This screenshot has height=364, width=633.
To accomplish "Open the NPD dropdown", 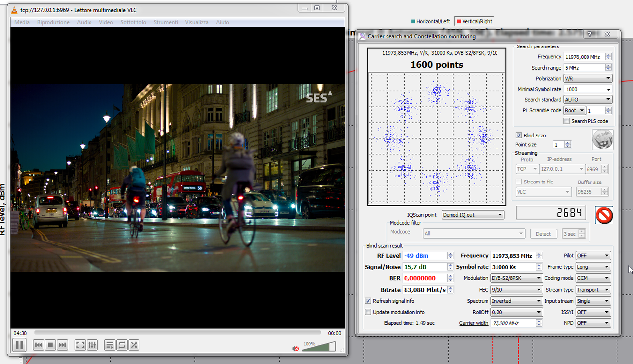I will tap(593, 323).
